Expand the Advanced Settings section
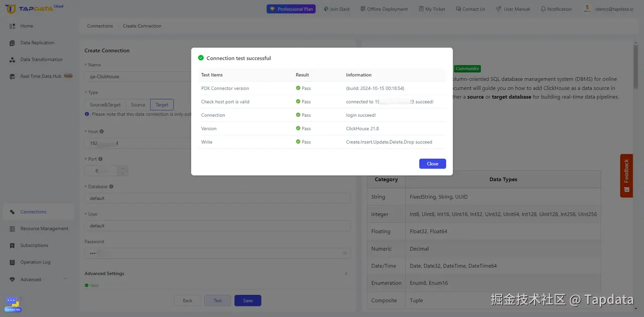 point(216,274)
